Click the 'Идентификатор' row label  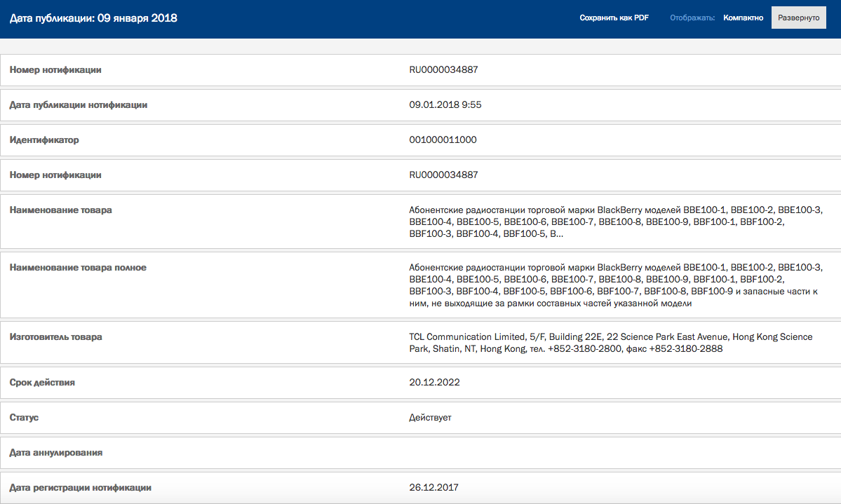point(44,140)
